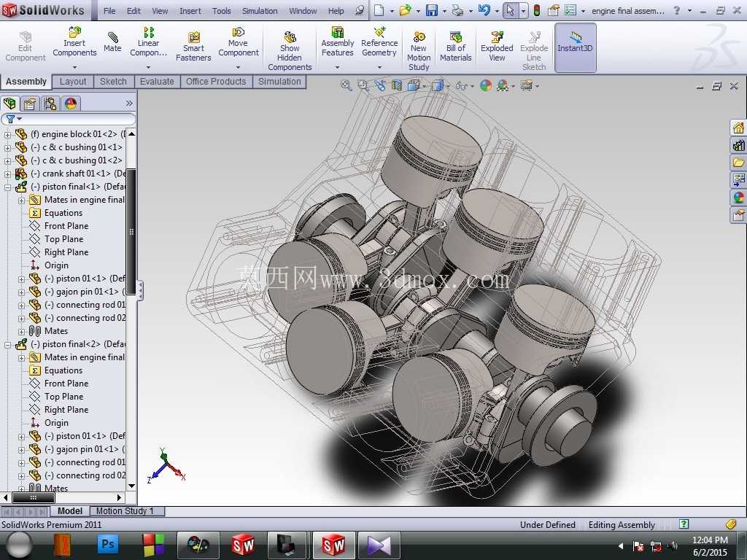Image resolution: width=747 pixels, height=560 pixels.
Task: Open the Assembly Features dropdown arrow
Action: 337,67
